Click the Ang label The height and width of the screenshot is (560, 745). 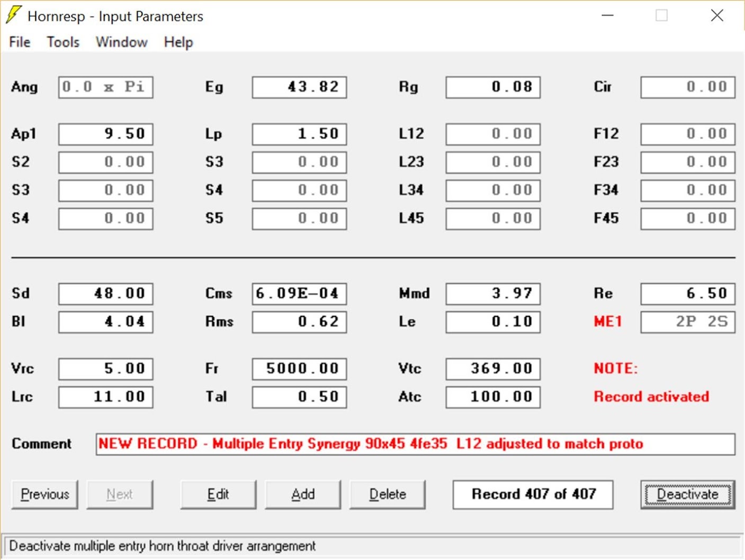tap(24, 87)
